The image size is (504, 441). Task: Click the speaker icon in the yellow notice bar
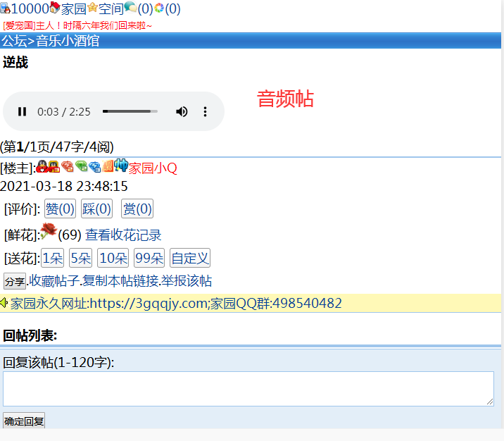(x=5, y=303)
